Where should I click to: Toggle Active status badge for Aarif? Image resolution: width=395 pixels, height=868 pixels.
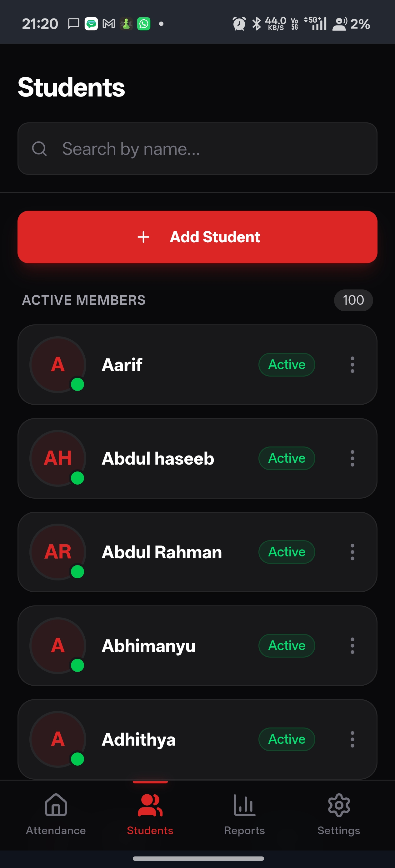pos(287,365)
